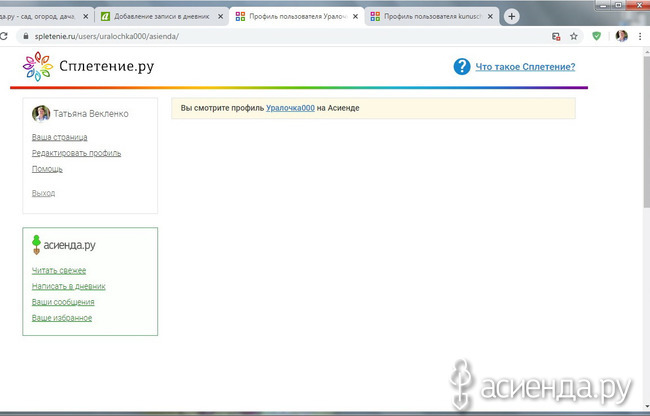Image resolution: width=650 pixels, height=416 pixels.
Task: Open a new tab with plus button
Action: [x=512, y=16]
